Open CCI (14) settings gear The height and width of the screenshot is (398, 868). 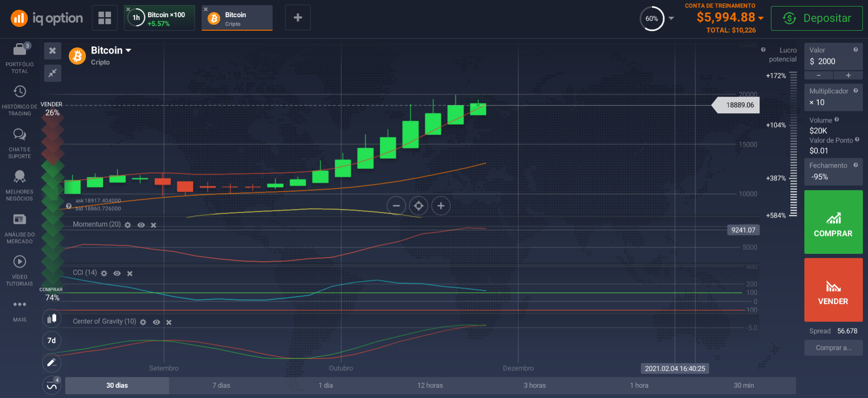coord(104,273)
